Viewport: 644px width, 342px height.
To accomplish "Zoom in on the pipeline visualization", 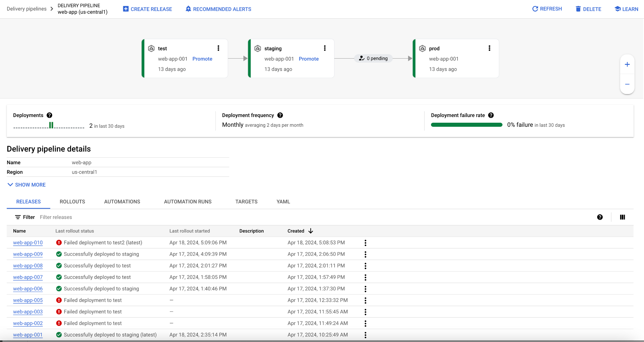I will pyautogui.click(x=627, y=64).
